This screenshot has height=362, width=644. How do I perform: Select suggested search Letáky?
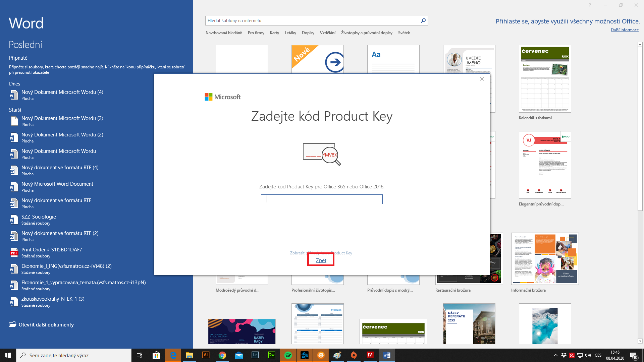tap(290, 33)
